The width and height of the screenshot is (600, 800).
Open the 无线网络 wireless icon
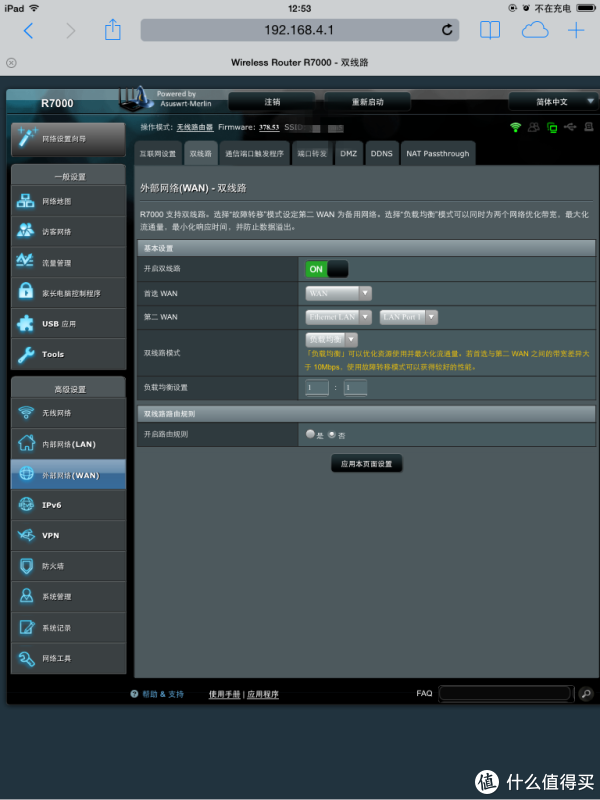(26, 413)
